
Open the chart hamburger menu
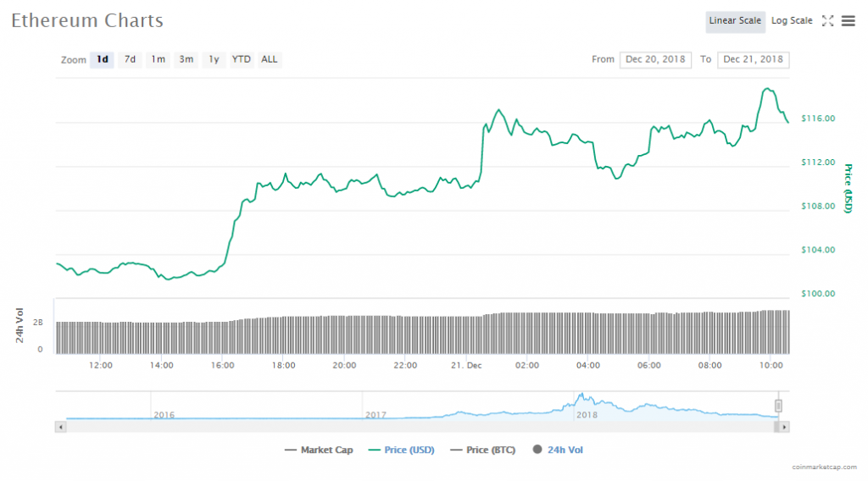tap(849, 21)
